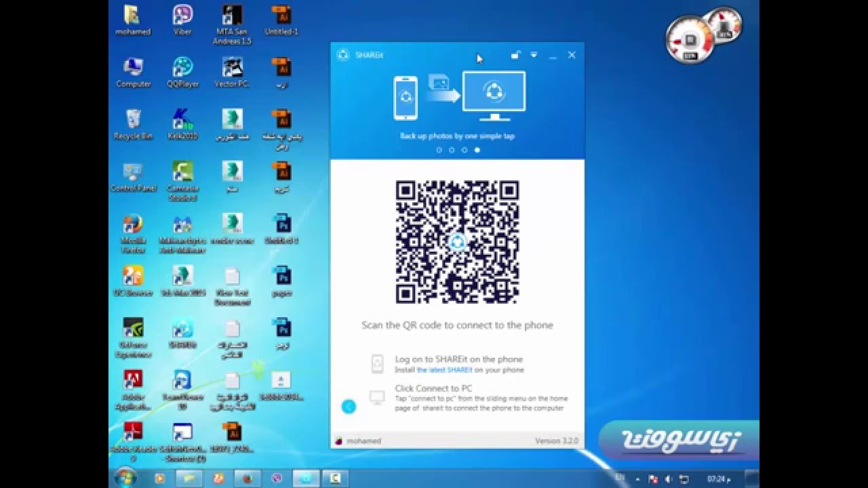Select the QQPlayer desktop shortcut
The image size is (868, 488).
[182, 73]
